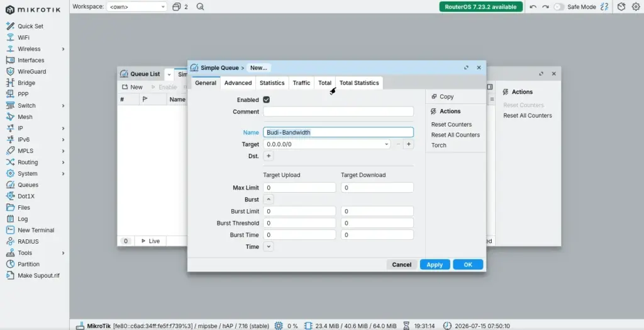Add a Dst. entry with plus button

[268, 156]
